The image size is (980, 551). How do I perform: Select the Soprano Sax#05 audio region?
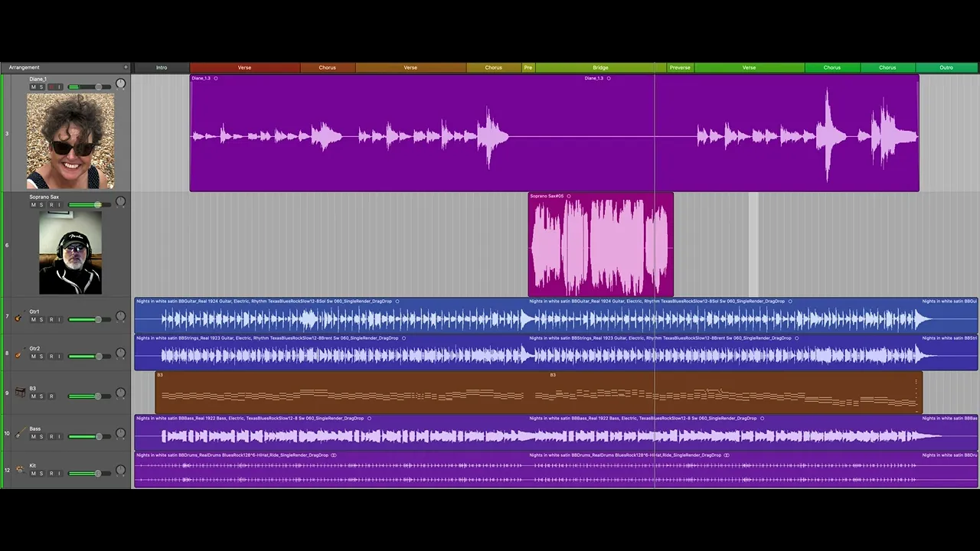[600, 244]
